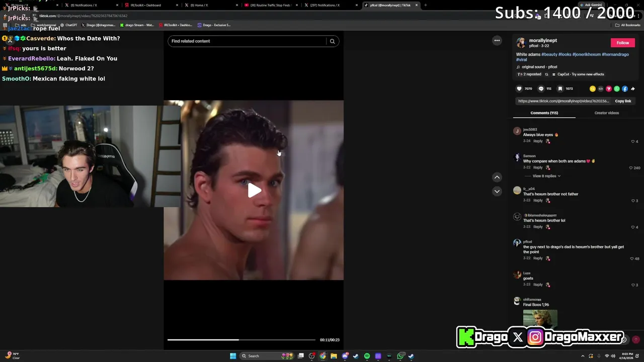
Task: Expand View 8 replies under Samson's comment
Action: [x=546, y=176]
